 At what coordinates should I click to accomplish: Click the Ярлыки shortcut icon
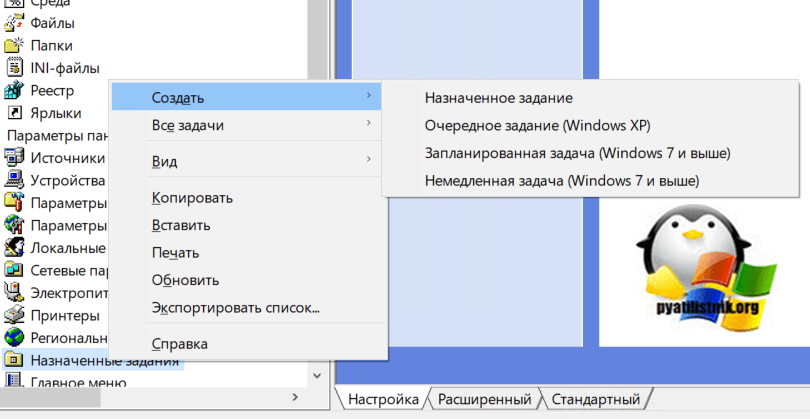coord(14,113)
